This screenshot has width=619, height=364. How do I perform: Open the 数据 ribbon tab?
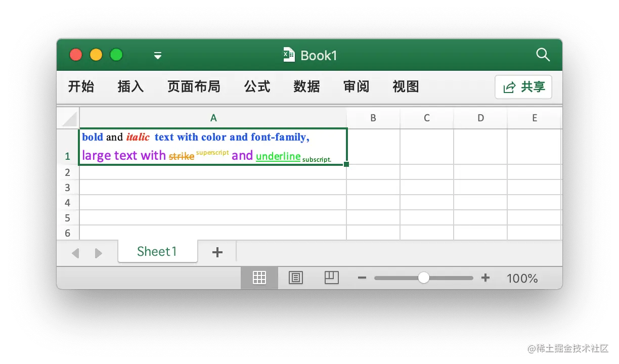pos(306,86)
